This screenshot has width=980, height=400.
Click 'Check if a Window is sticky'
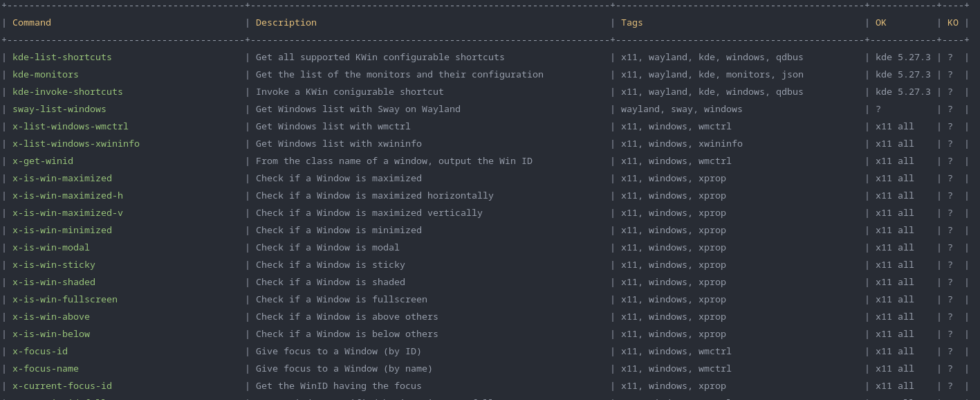point(331,265)
